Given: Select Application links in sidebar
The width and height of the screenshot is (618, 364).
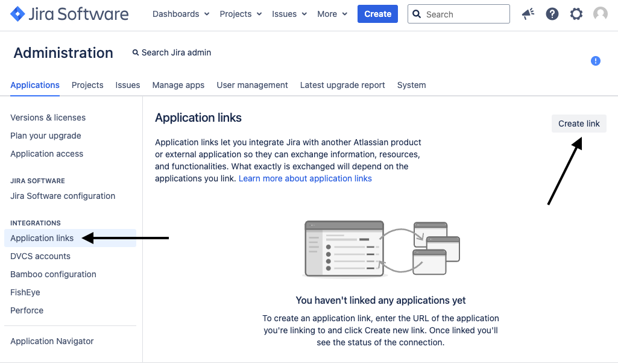Looking at the screenshot, I should (70, 238).
